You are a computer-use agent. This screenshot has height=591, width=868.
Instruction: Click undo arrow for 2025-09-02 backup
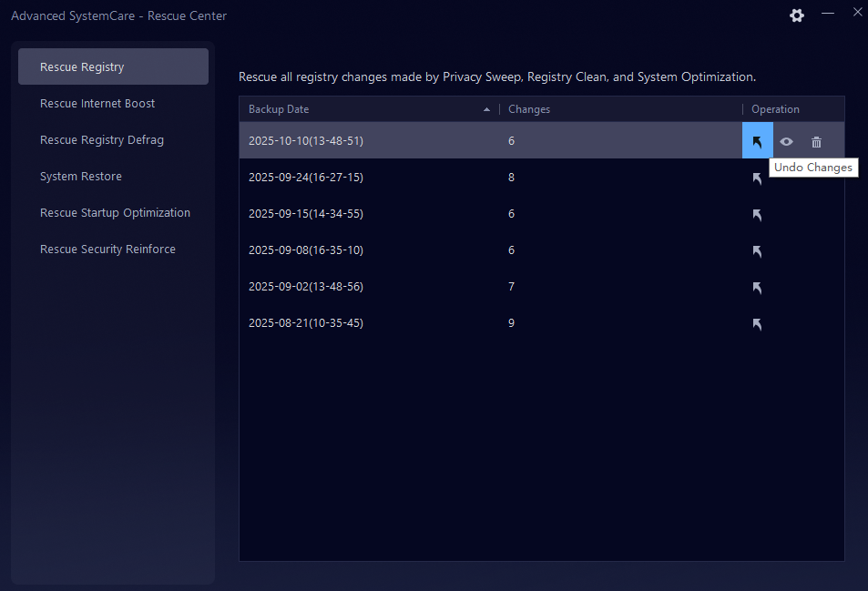pyautogui.click(x=757, y=288)
